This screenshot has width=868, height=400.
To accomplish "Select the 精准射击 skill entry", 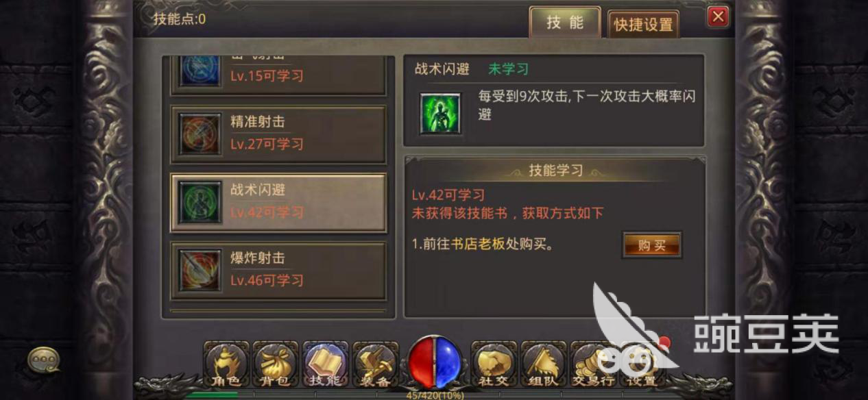I will point(278,134).
